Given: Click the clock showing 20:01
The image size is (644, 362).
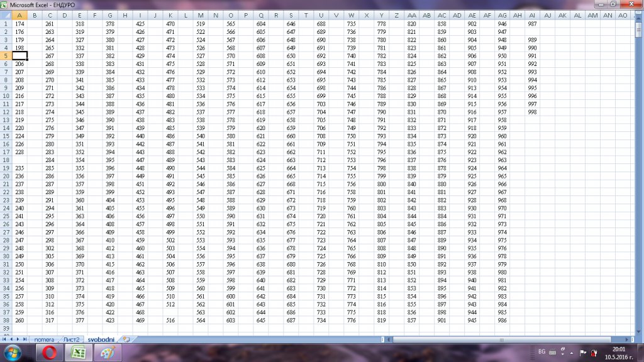Looking at the screenshot, I should [619, 349].
